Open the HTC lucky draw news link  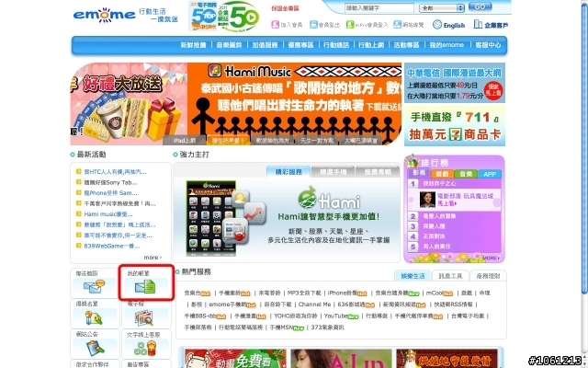[x=115, y=172]
